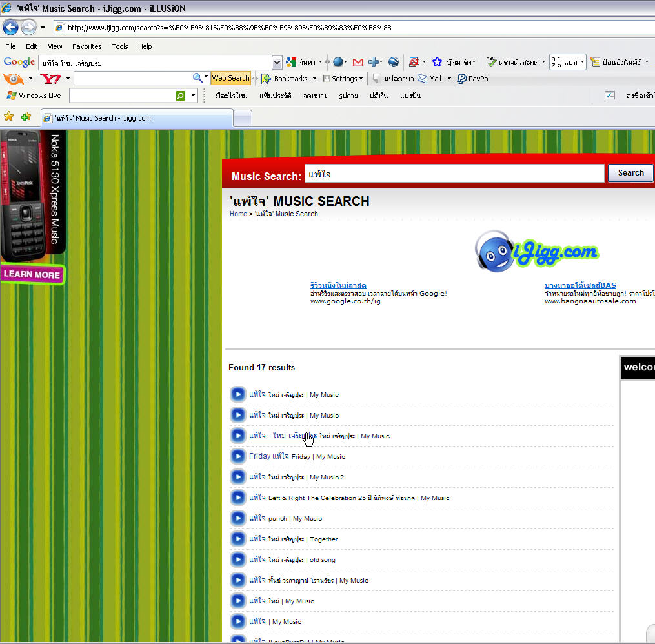Click the PayPal toolbar button
Viewport: 655px width, 644px height.
(473, 79)
